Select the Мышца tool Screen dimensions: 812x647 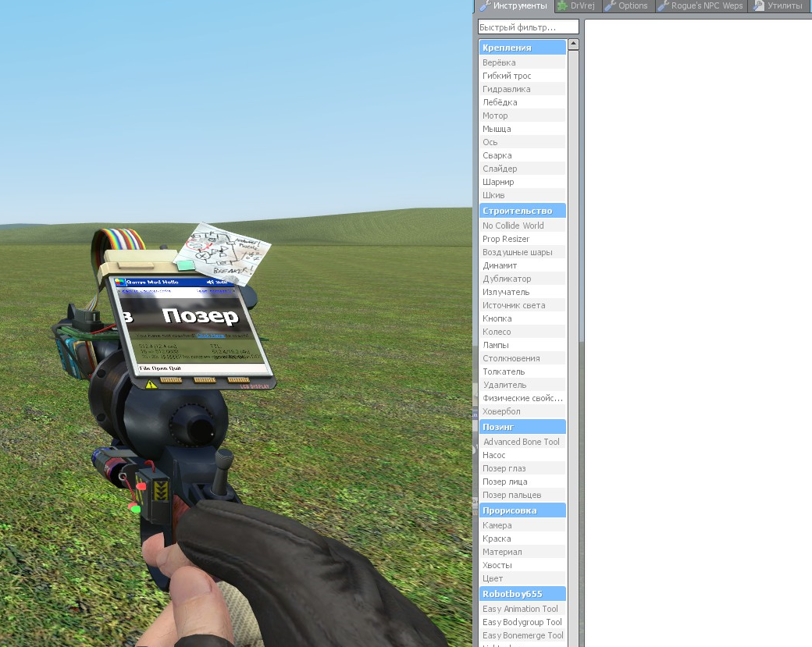(522, 129)
